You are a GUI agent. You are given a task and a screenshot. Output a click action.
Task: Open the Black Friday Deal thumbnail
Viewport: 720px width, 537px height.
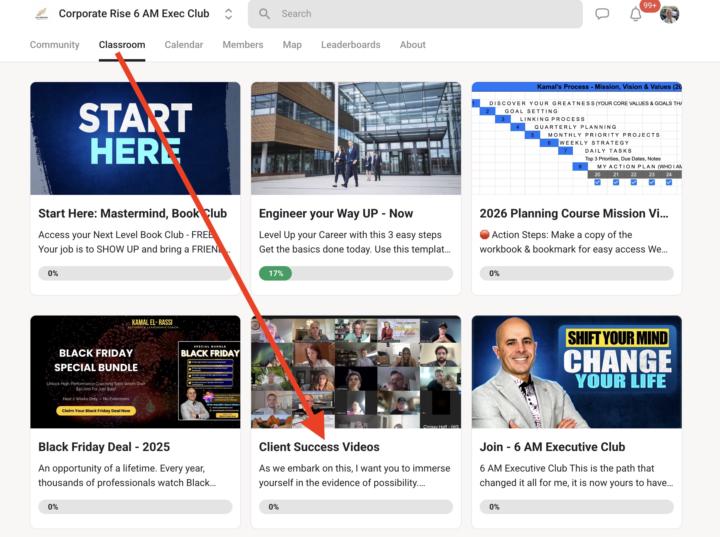tap(135, 372)
